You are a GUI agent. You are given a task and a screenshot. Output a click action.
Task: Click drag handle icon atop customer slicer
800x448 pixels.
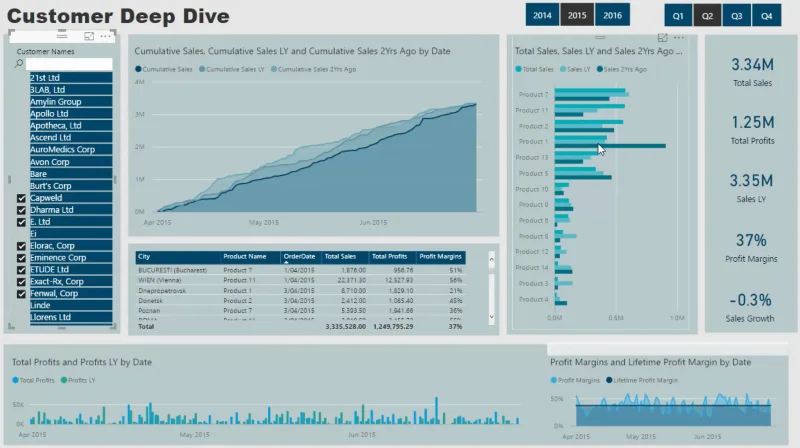pos(62,35)
